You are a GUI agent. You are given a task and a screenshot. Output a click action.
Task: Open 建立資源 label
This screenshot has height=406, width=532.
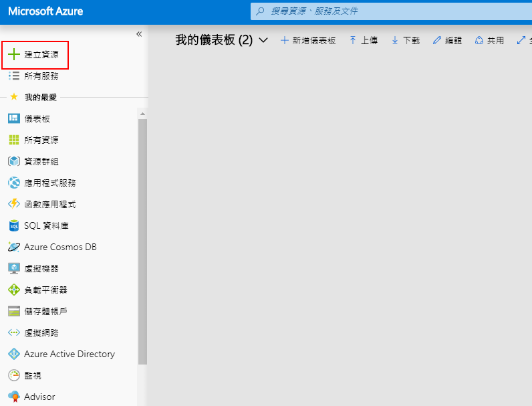(41, 54)
